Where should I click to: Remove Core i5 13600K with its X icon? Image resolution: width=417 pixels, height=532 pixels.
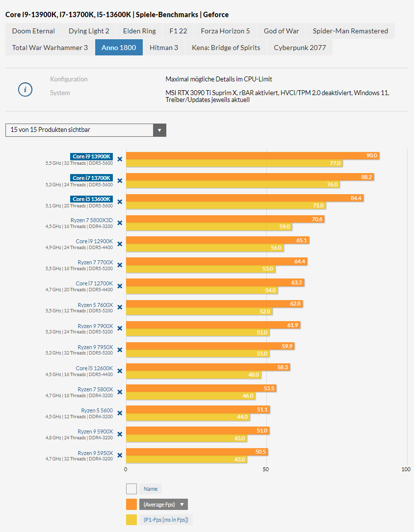coord(120,202)
